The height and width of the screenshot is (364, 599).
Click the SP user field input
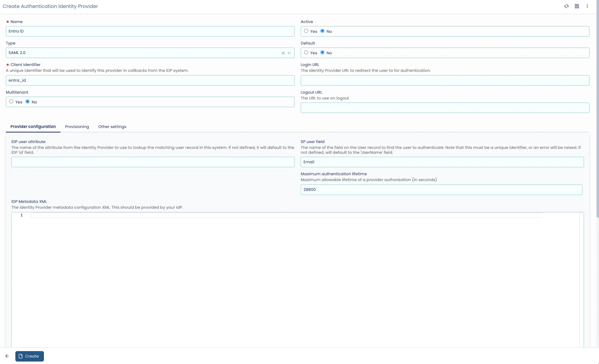pos(442,162)
